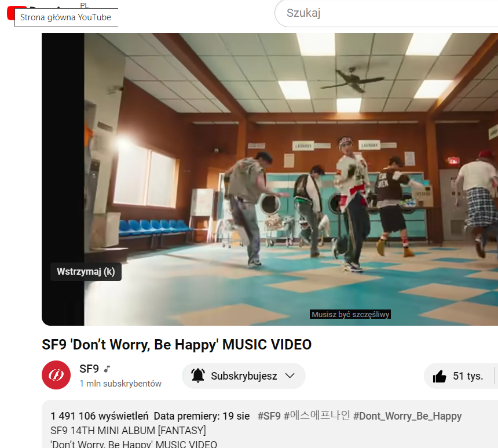Open the #SF9 hashtag
This screenshot has width=498, height=448.
pyautogui.click(x=269, y=416)
